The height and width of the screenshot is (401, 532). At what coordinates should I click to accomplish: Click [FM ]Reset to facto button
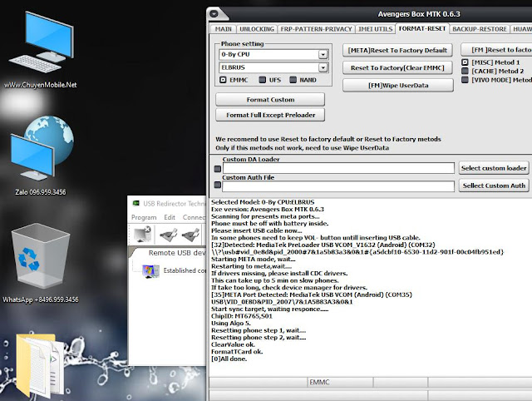pos(496,50)
